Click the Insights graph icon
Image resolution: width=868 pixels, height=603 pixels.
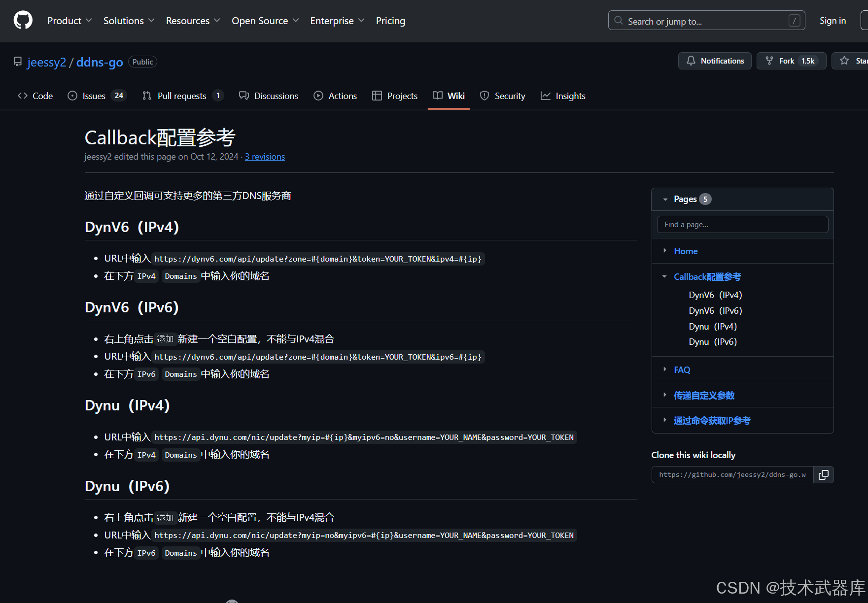click(545, 96)
